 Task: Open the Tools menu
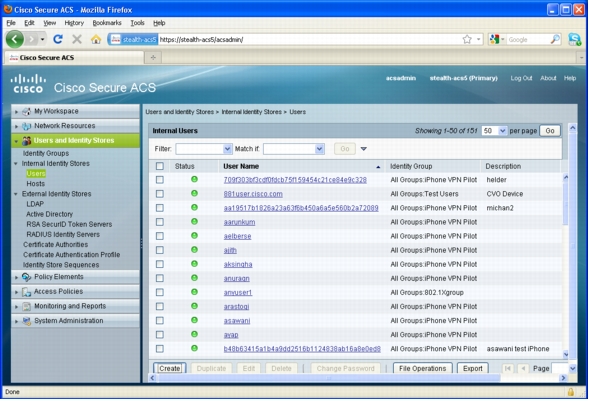click(137, 23)
